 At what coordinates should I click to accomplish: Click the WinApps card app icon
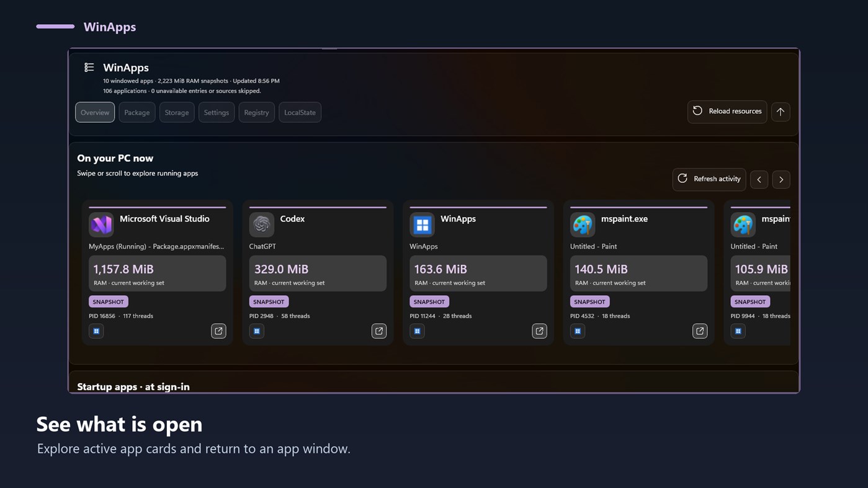tap(422, 224)
